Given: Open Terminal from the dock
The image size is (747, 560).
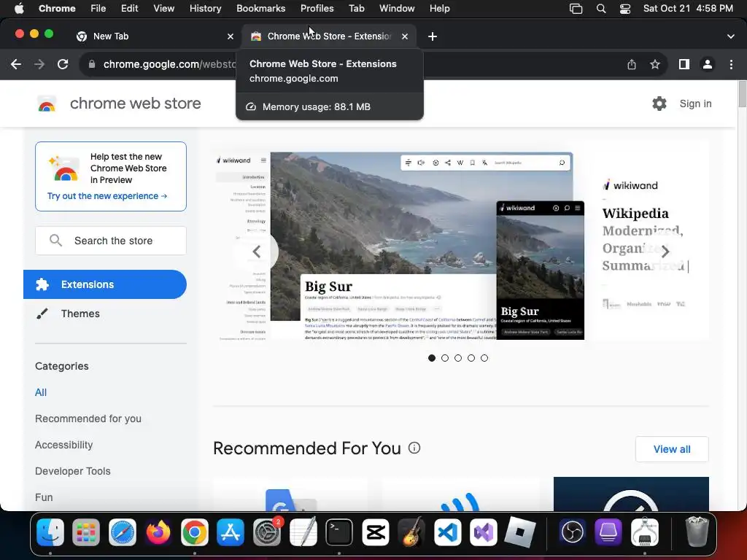Looking at the screenshot, I should 339,532.
